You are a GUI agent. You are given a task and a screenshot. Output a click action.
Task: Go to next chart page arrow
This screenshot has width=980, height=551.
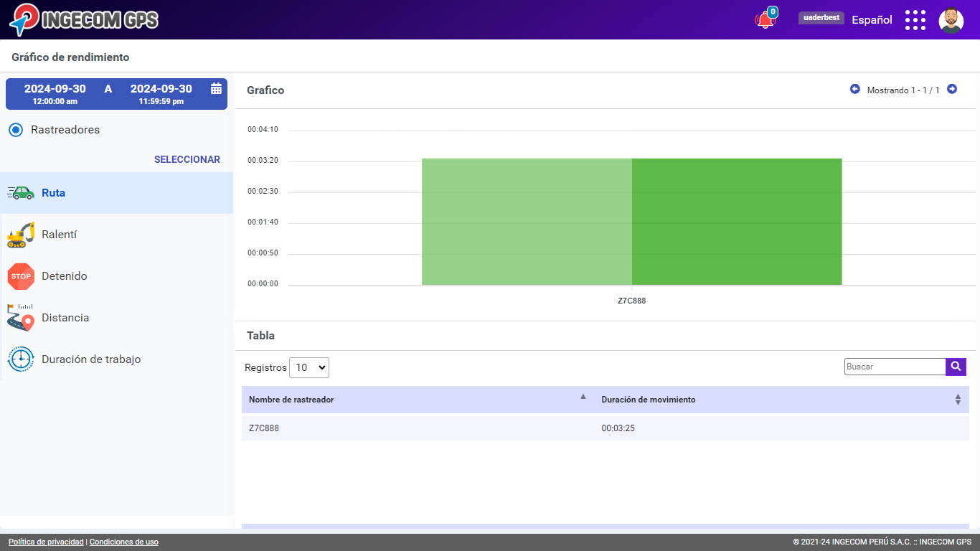pyautogui.click(x=952, y=89)
